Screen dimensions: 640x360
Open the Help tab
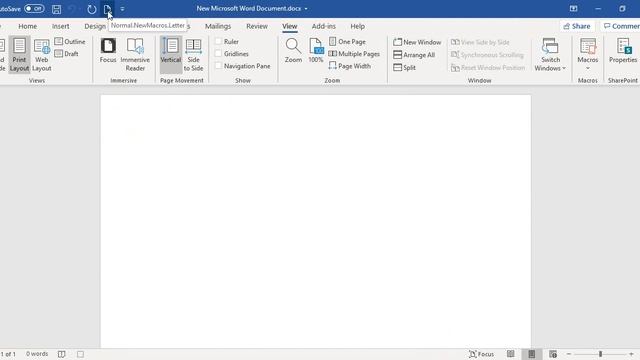[358, 26]
